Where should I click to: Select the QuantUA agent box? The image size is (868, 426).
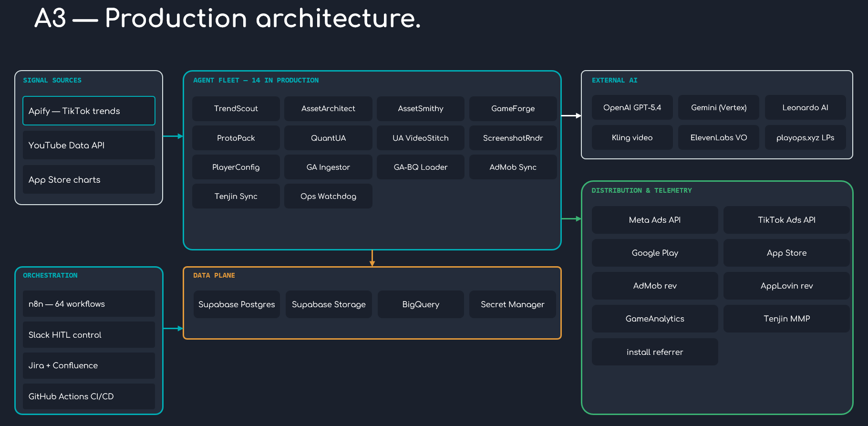328,138
